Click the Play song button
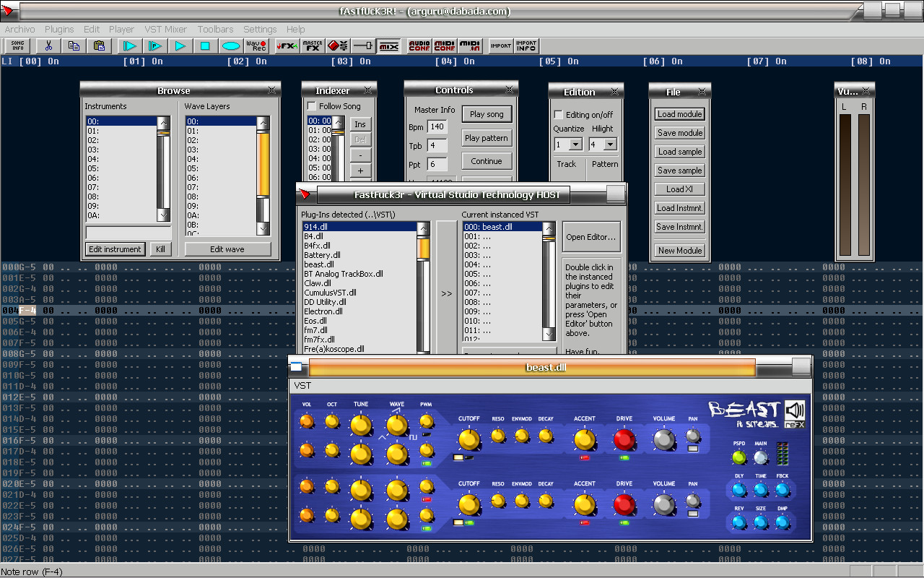 pyautogui.click(x=487, y=114)
